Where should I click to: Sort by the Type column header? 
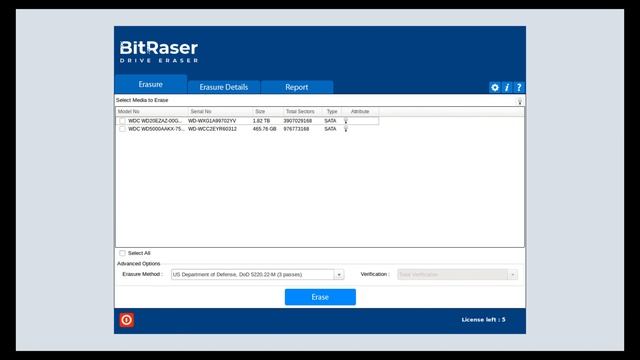tap(331, 111)
